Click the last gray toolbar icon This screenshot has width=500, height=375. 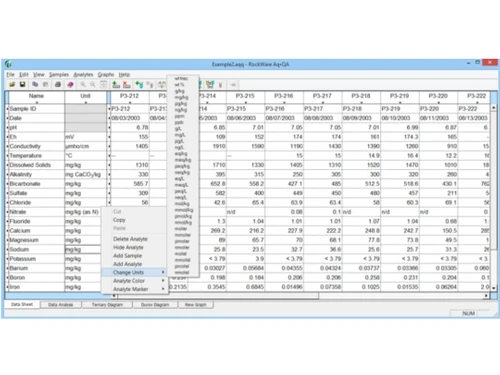(x=233, y=85)
